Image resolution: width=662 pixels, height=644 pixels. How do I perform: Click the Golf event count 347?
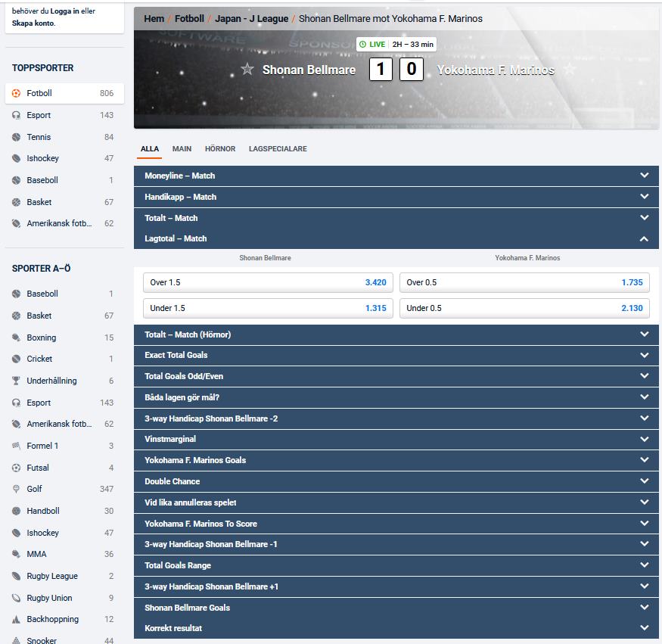[x=107, y=489]
